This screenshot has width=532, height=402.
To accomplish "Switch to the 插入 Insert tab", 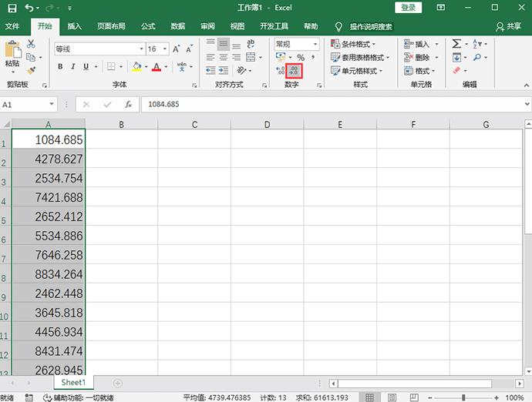I will click(x=74, y=26).
